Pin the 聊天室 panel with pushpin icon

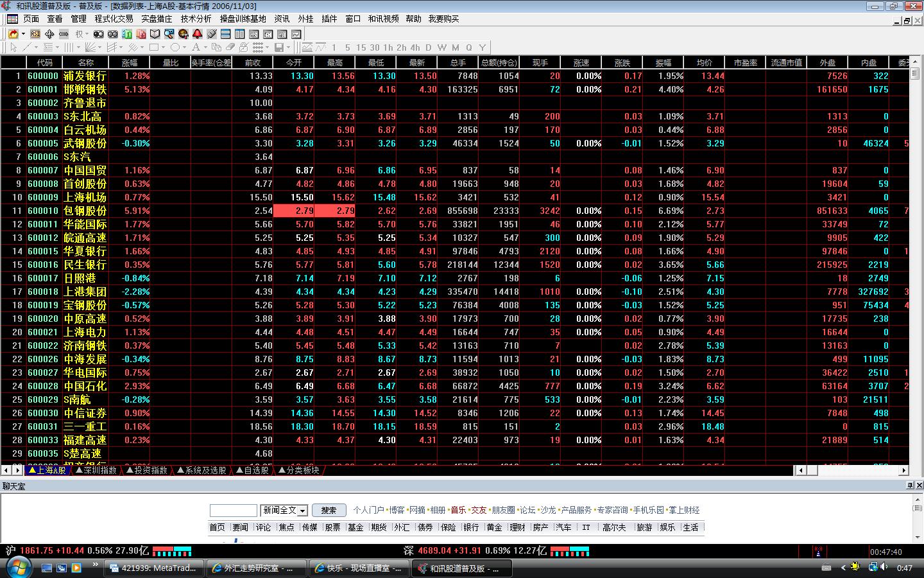point(909,486)
